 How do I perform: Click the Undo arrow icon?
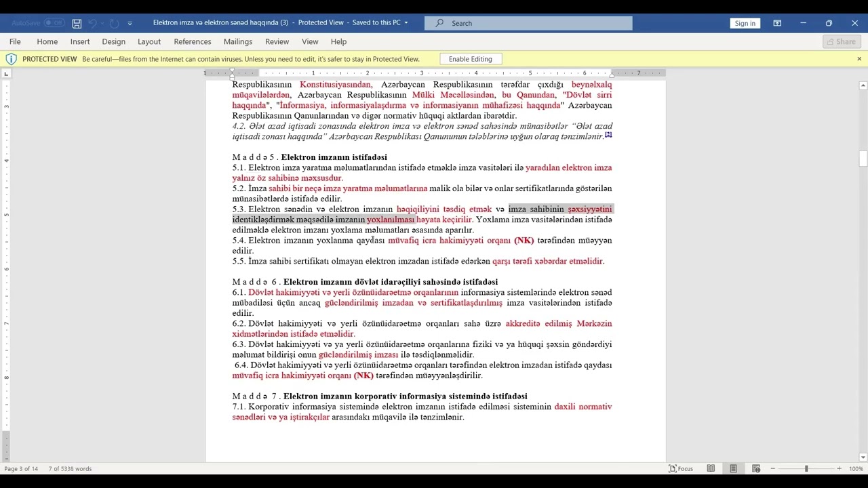click(x=93, y=23)
